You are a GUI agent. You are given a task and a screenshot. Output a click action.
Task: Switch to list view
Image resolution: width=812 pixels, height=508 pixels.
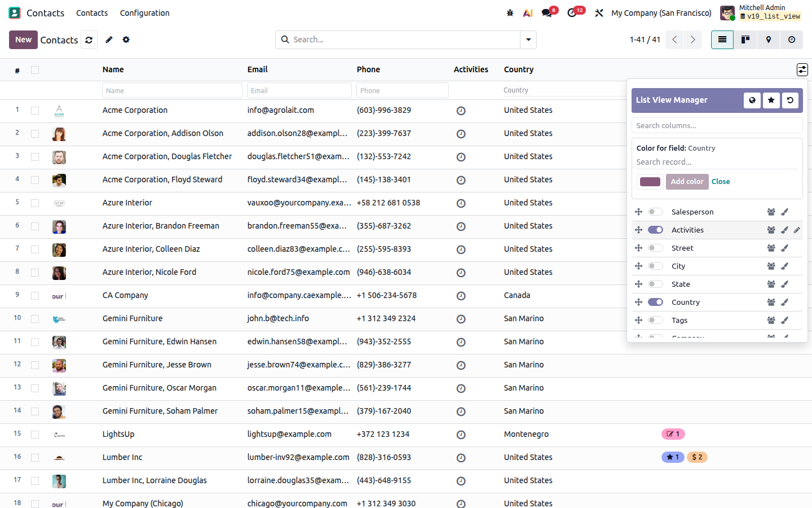click(722, 40)
